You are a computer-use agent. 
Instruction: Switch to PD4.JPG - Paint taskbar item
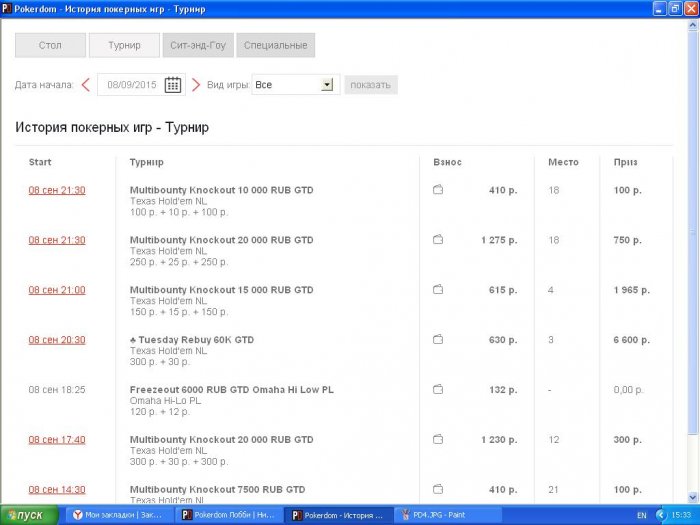pos(447,515)
